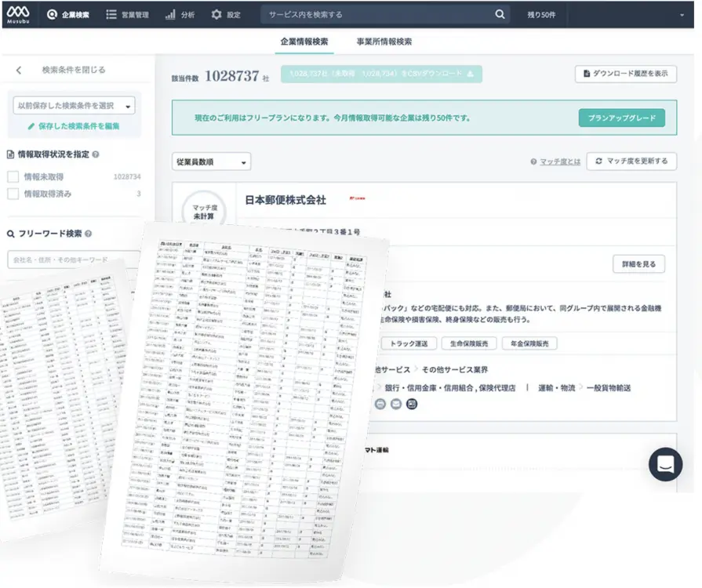702x588 pixels.
Task: Click the トラック運送 tag
Action: pyautogui.click(x=409, y=343)
